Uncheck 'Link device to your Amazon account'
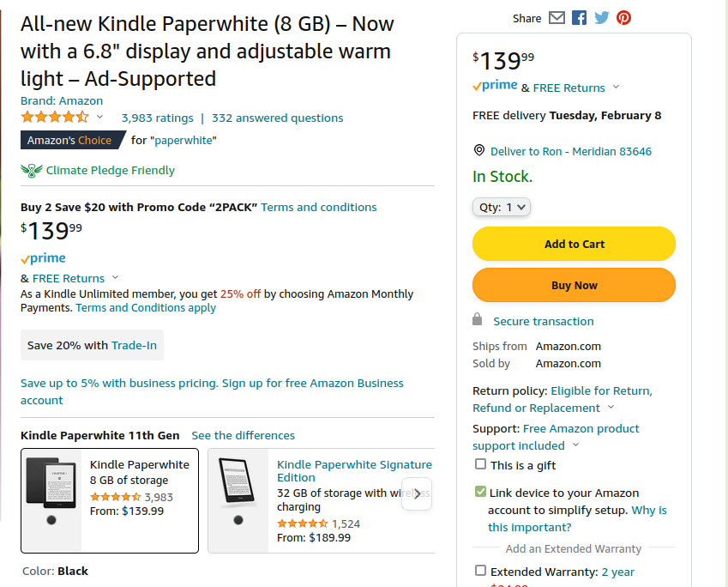Viewport: 728px width, 587px height. 480,492
